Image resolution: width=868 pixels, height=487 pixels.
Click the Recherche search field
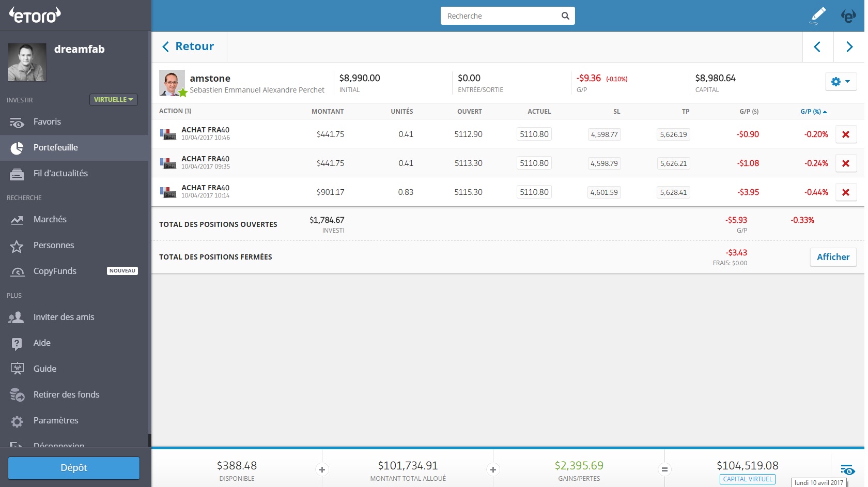coord(500,16)
